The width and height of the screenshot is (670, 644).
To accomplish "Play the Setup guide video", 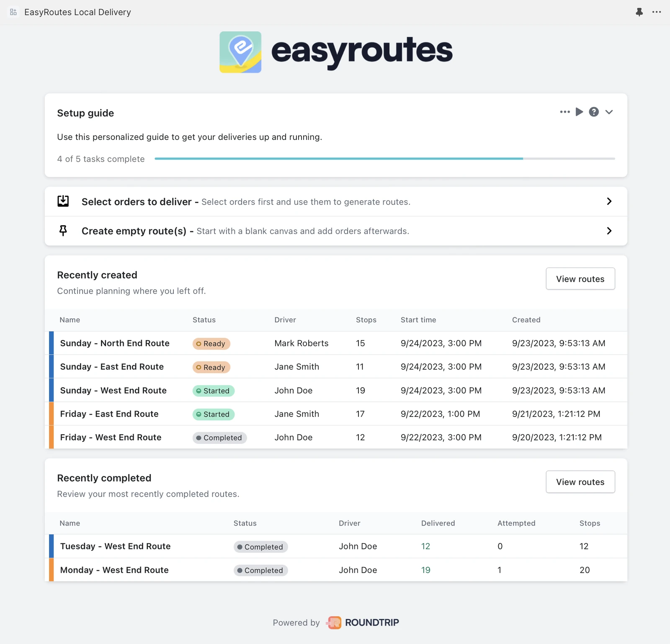I will 580,112.
